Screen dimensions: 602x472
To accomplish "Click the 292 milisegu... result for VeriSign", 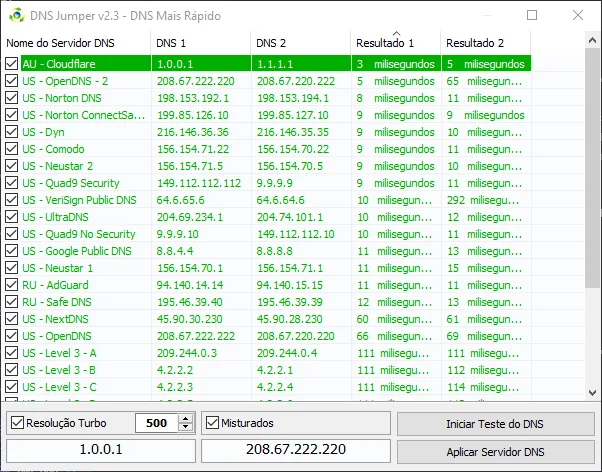I will point(483,200).
